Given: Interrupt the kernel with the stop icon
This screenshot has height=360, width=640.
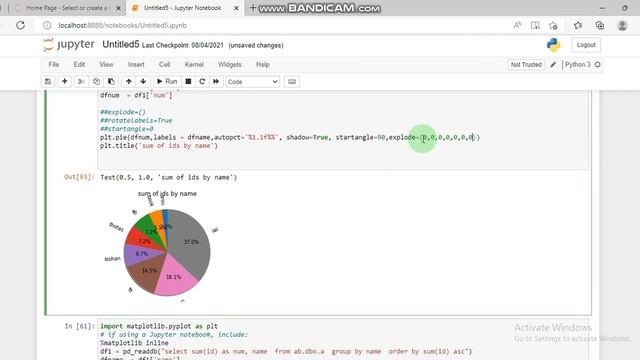Looking at the screenshot, I should tap(188, 82).
